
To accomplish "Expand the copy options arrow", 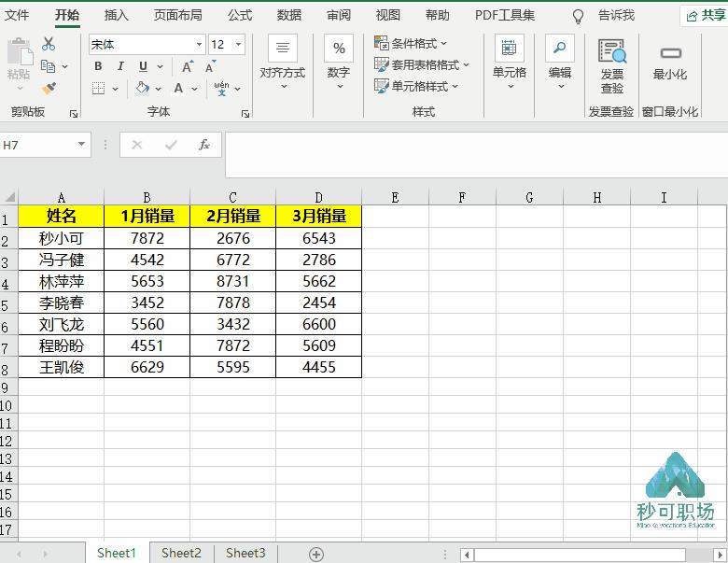I will pyautogui.click(x=64, y=67).
